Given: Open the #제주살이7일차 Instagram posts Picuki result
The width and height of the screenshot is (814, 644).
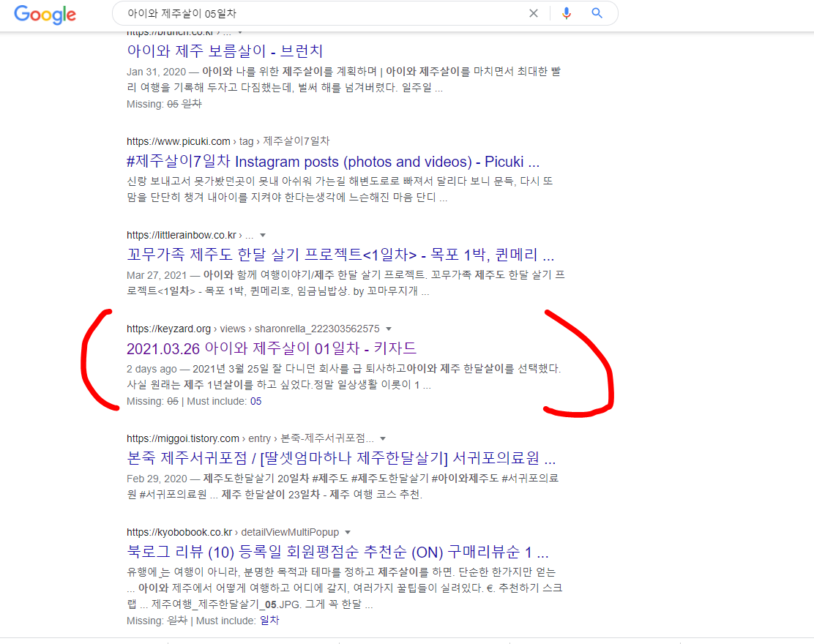Looking at the screenshot, I should [333, 162].
